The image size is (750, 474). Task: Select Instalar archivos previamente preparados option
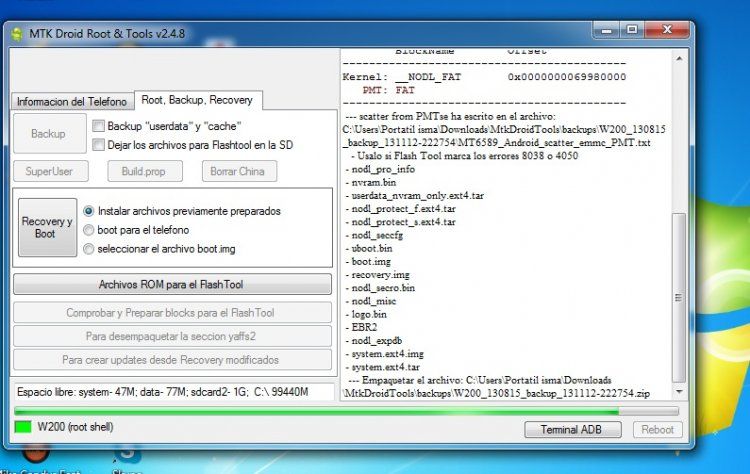88,211
